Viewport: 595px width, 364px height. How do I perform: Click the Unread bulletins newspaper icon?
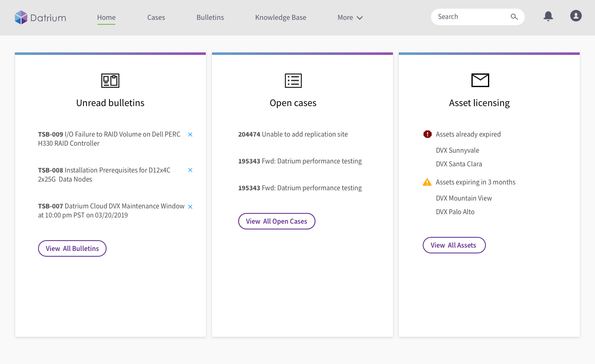[110, 80]
